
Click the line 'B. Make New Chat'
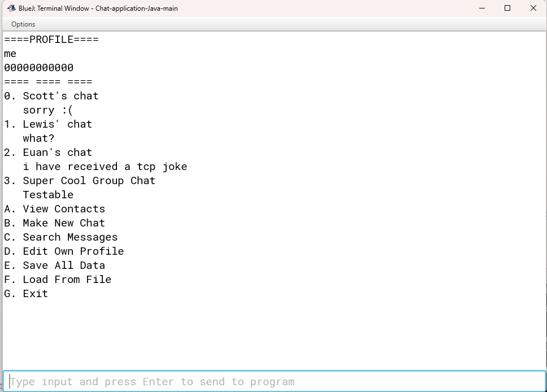(54, 223)
